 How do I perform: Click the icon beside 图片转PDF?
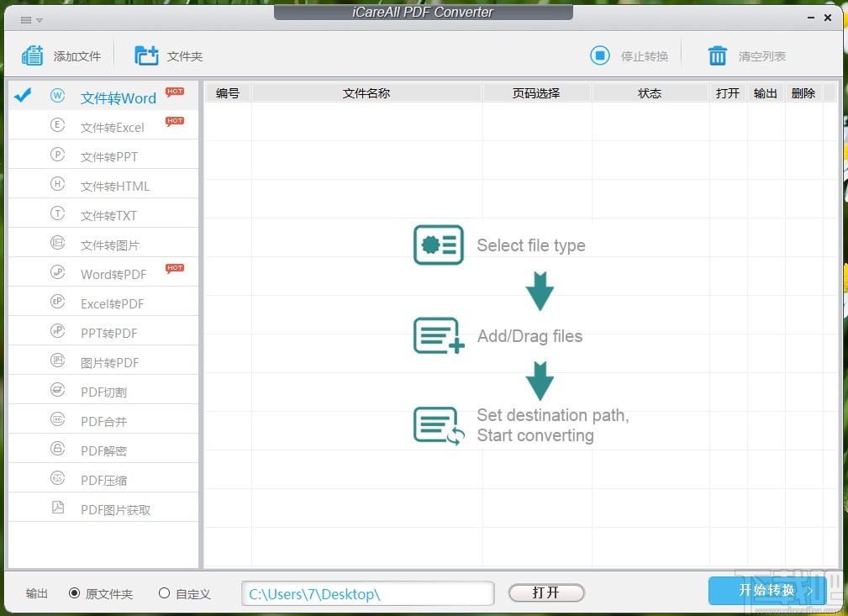(x=57, y=360)
